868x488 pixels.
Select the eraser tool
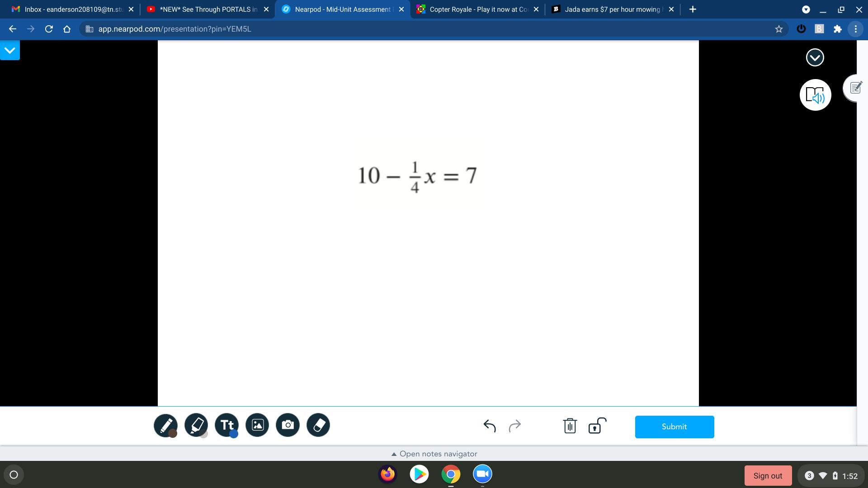coord(318,425)
